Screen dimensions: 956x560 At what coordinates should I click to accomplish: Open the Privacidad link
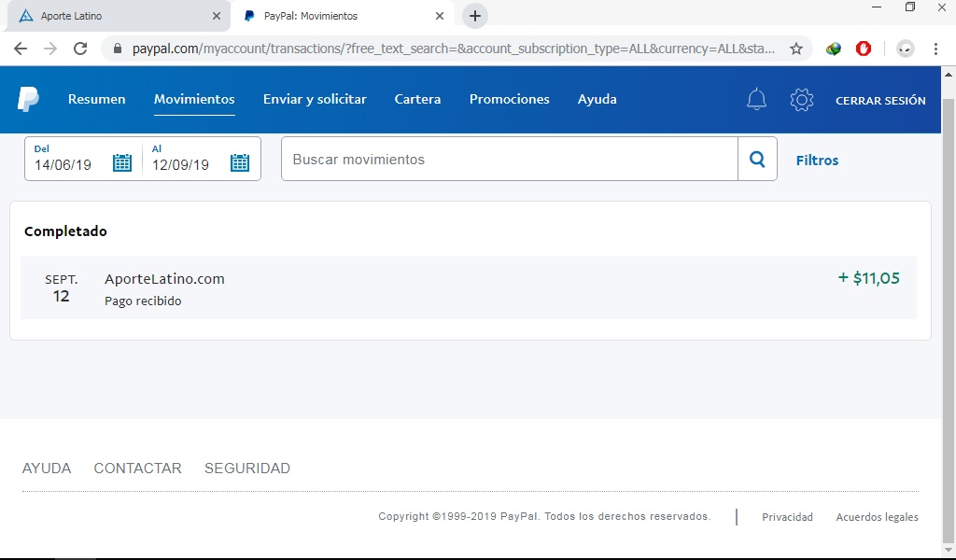coord(788,517)
